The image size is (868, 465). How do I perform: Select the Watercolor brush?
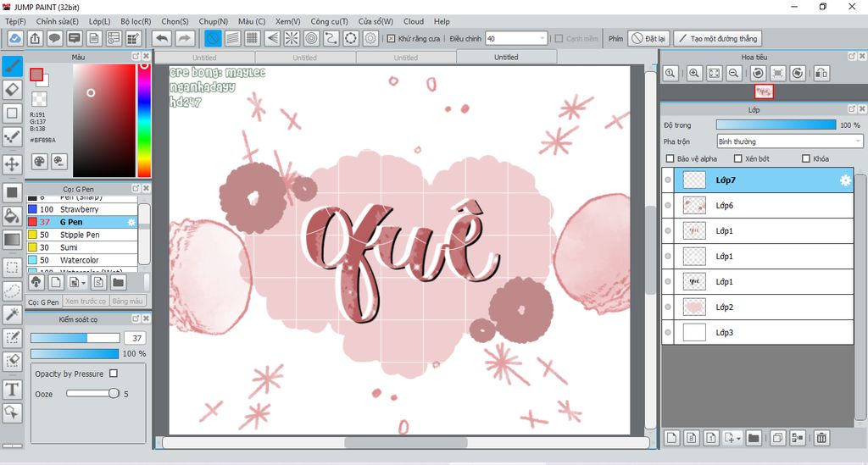click(x=82, y=260)
